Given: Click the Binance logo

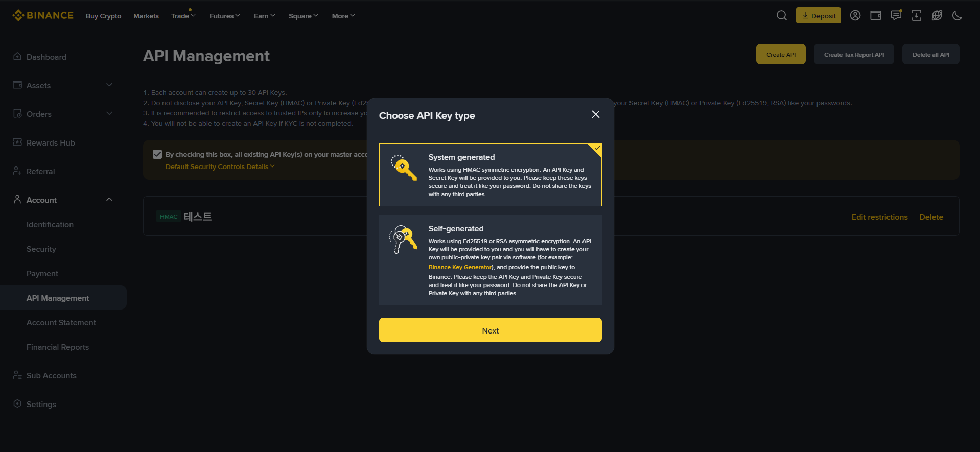Looking at the screenshot, I should (43, 15).
